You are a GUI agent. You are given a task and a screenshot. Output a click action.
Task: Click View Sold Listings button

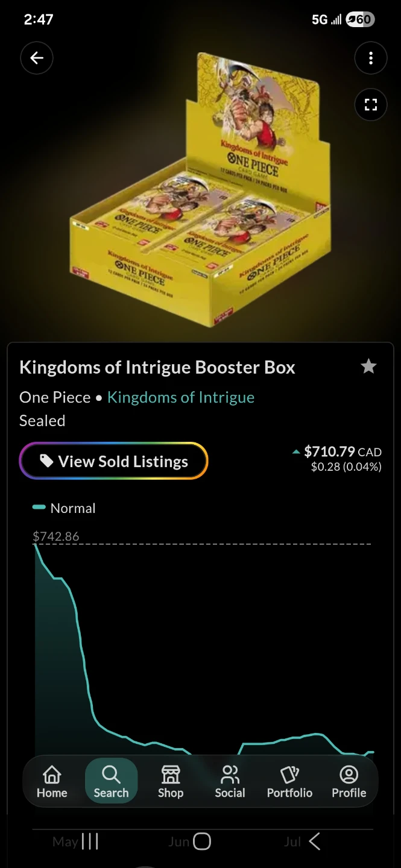coord(114,461)
